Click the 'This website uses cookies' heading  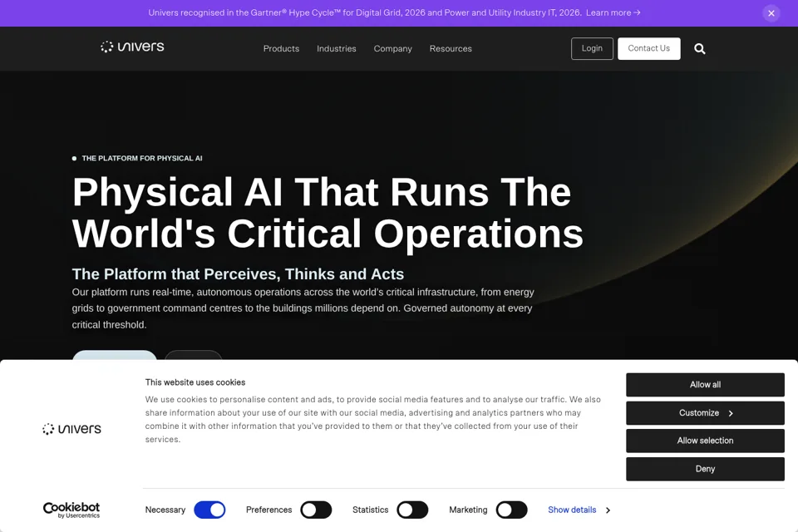point(195,382)
